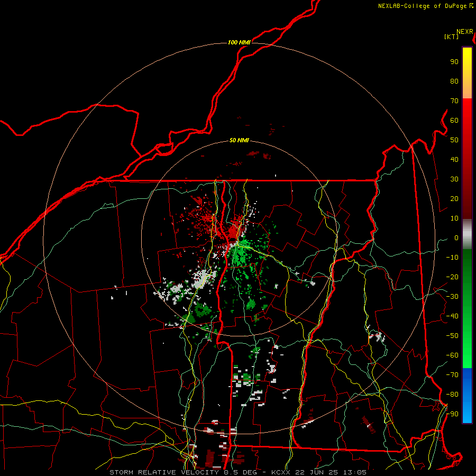Click the 50 value on velocity scale
Viewport: 476px width, 476px height.
coord(454,140)
